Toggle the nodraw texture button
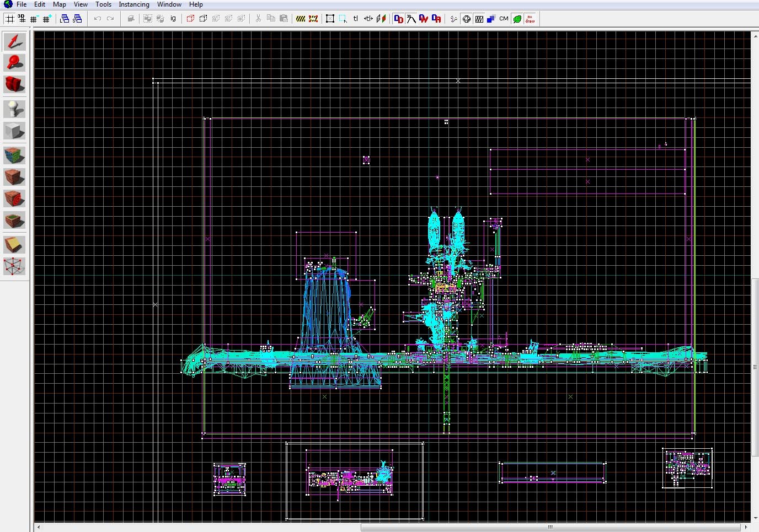This screenshot has height=532, width=759. click(530, 19)
